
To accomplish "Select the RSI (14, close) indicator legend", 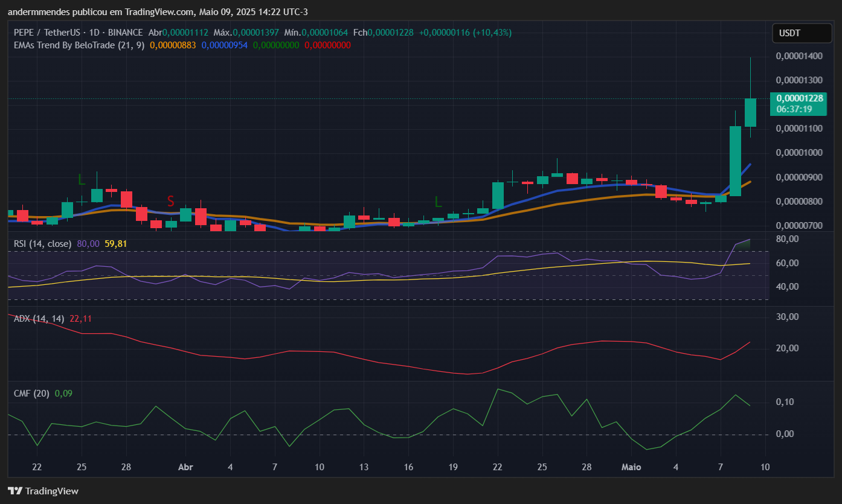I will [43, 244].
